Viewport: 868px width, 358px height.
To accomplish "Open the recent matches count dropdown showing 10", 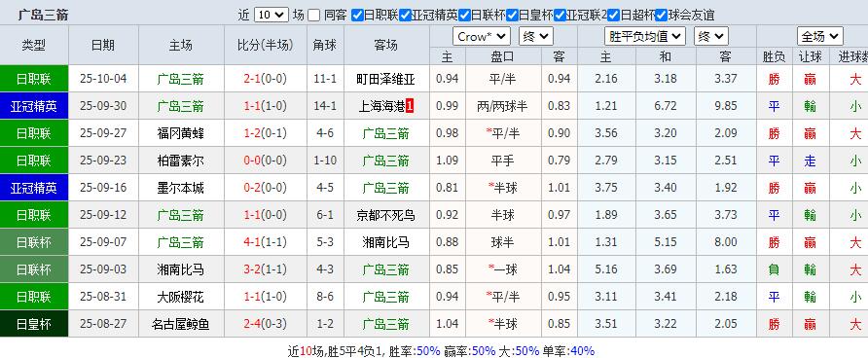I will [x=271, y=15].
